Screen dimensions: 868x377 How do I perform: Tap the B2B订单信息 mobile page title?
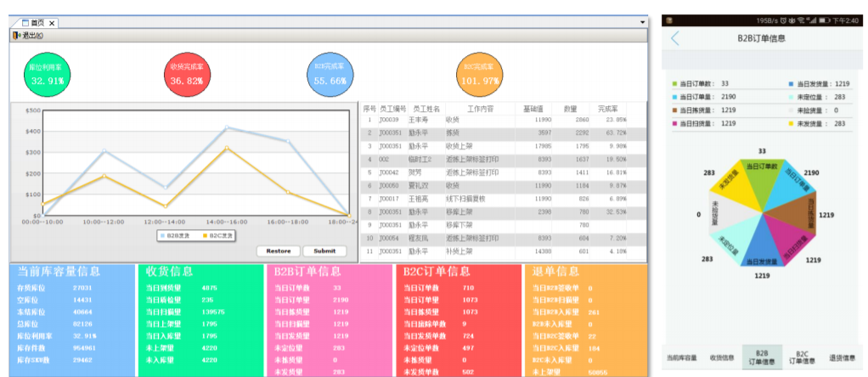761,38
